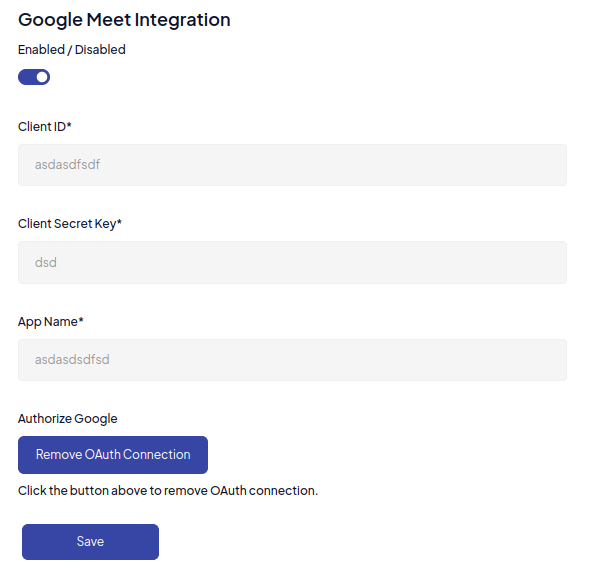Focus the App Name input field
Screen dimensions: 589x576
(x=292, y=360)
